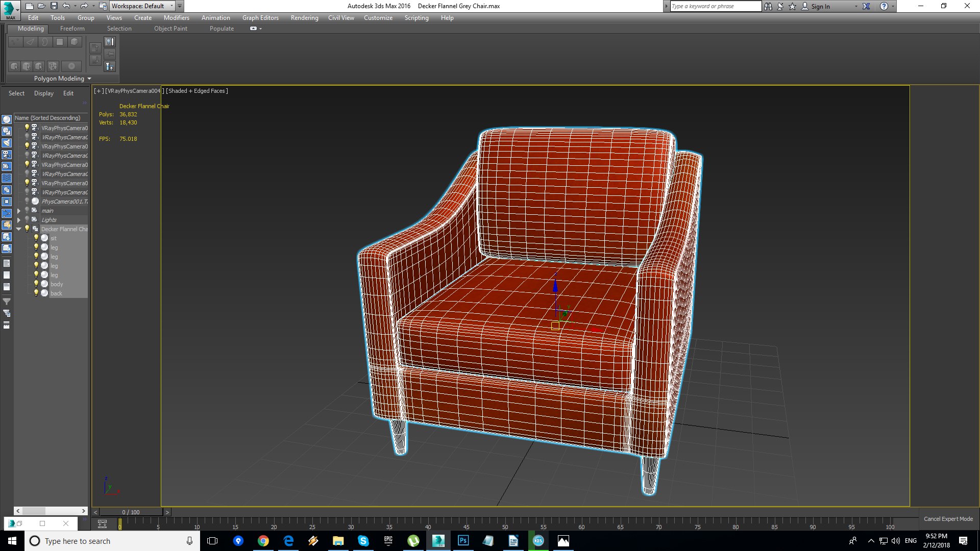Open the Autodesk Exchange X icon

[x=866, y=6]
